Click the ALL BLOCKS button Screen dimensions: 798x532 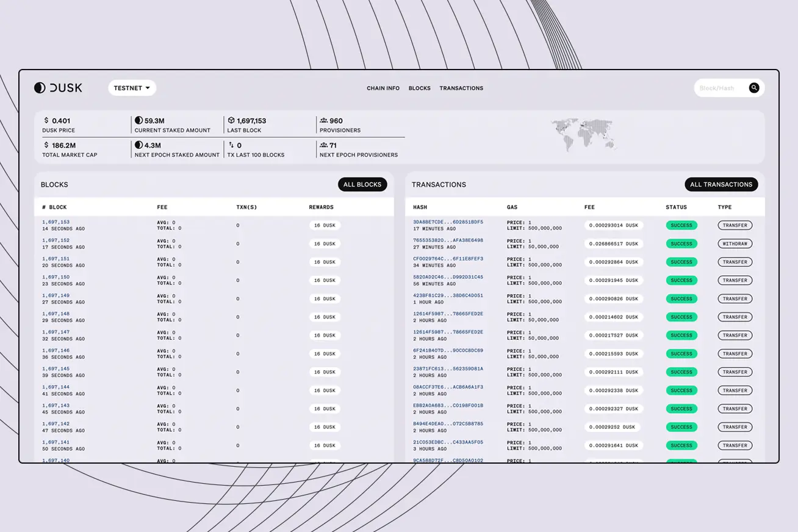tap(362, 184)
